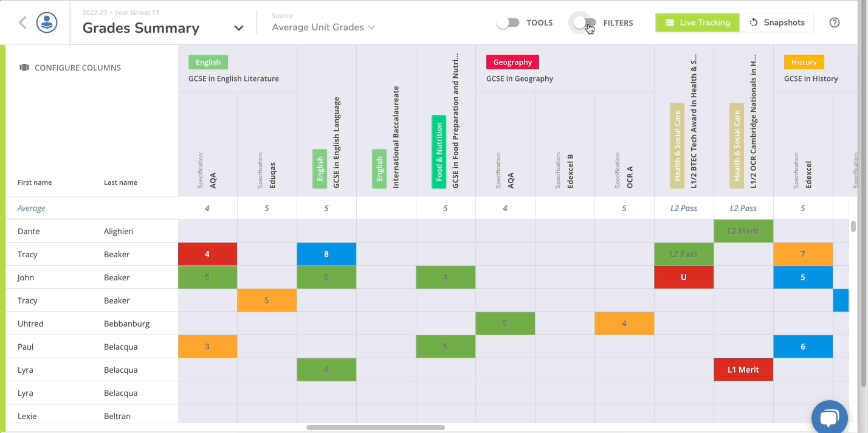Toggle the Tools switch on
The height and width of the screenshot is (433, 868).
point(508,23)
